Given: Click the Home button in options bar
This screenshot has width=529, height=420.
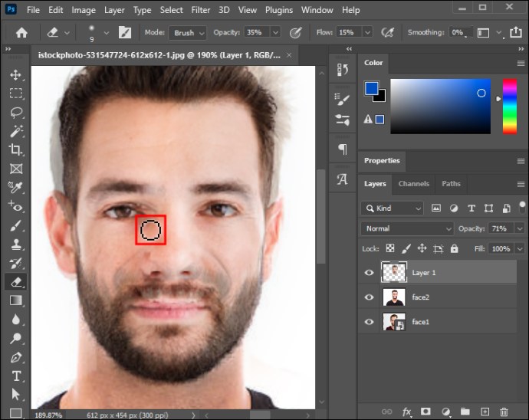Looking at the screenshot, I should tap(21, 33).
